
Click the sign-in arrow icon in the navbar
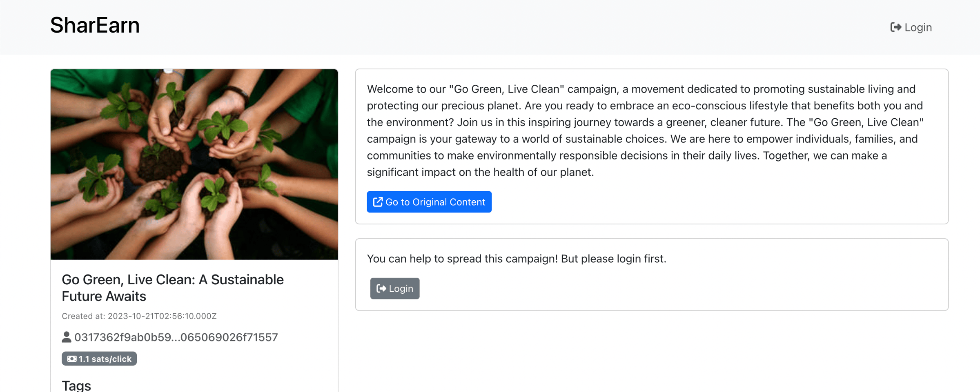coord(895,27)
